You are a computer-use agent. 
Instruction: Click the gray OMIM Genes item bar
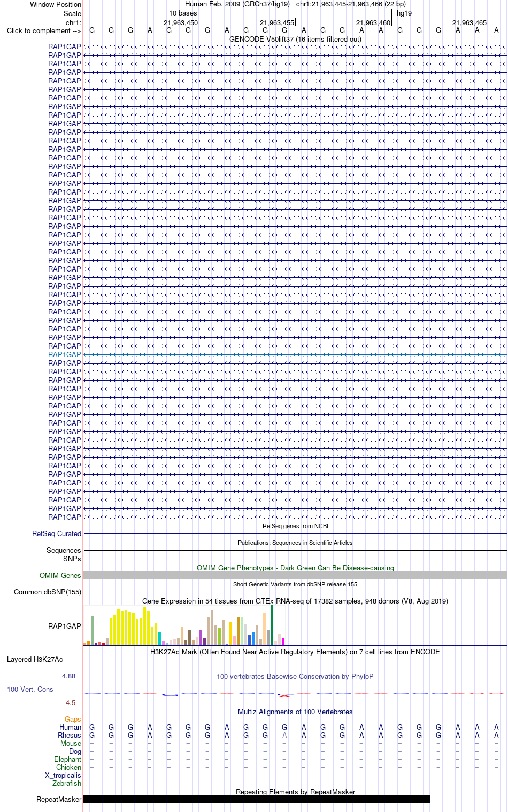[x=295, y=575]
